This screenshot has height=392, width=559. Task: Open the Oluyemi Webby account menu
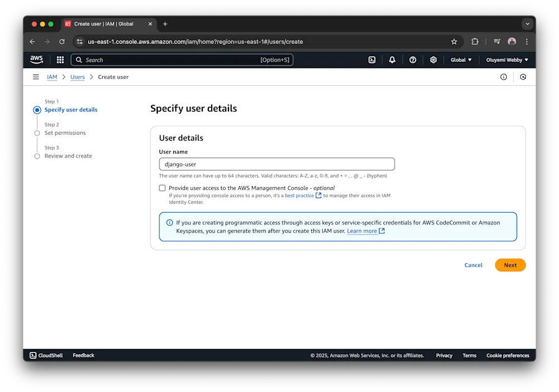pos(507,60)
